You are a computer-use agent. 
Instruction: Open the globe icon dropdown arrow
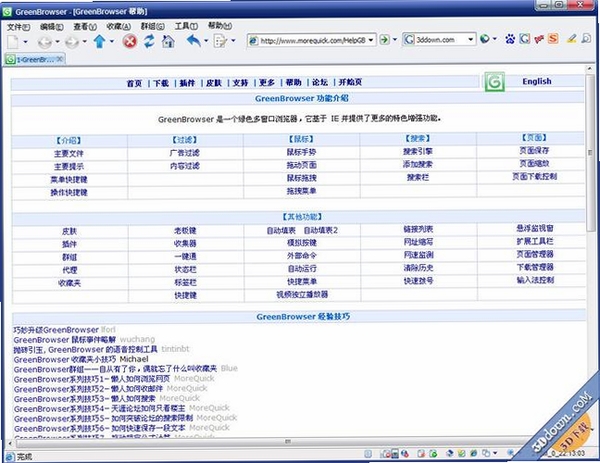pyautogui.click(x=495, y=39)
